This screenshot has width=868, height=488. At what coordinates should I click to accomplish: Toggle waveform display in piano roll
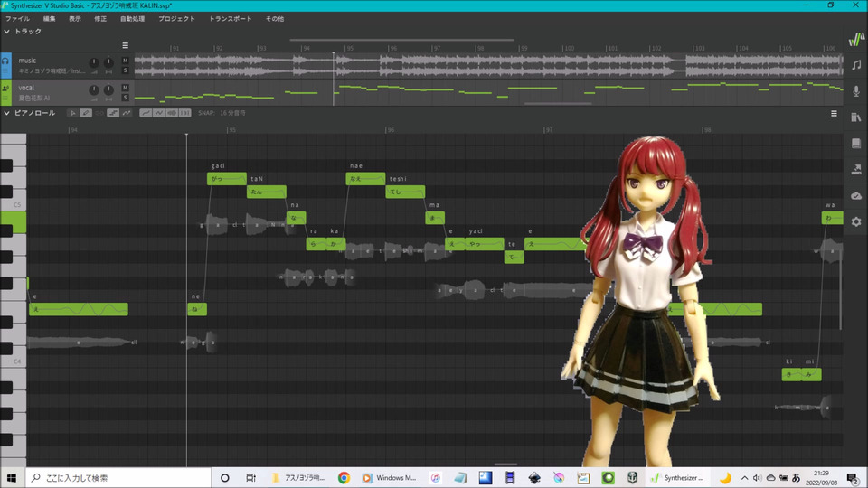pos(172,113)
